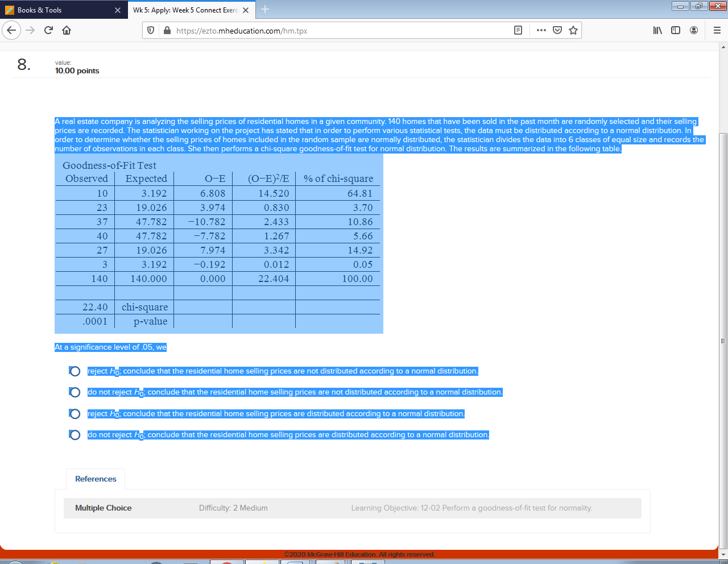
Task: Click the Firefox Account profile icon
Action: (x=694, y=30)
